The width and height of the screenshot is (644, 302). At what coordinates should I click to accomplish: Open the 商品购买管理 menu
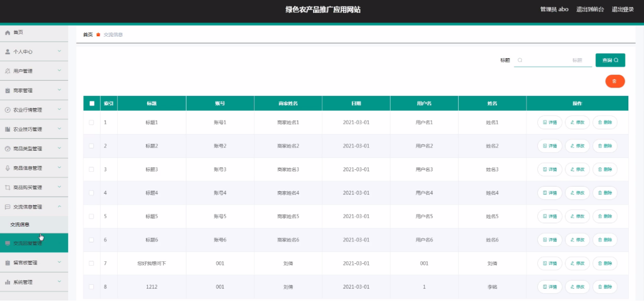[x=34, y=187]
